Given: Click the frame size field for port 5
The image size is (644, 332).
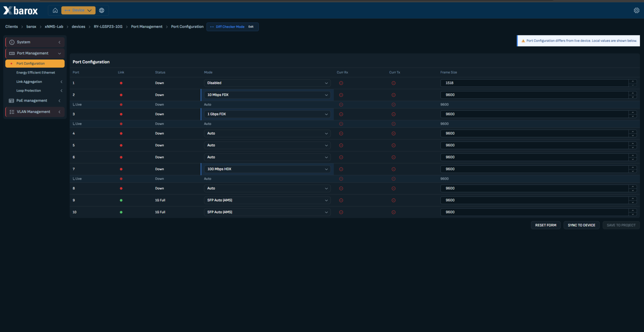Looking at the screenshot, I should click(x=535, y=145).
